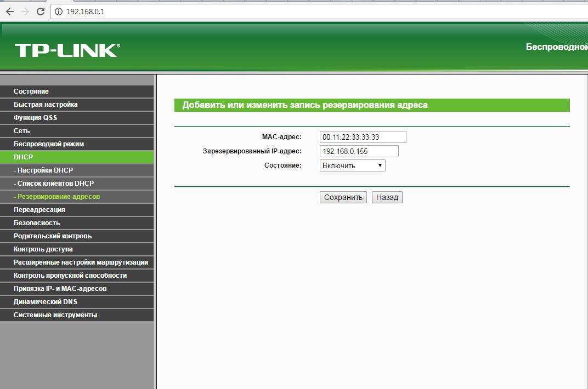Open Функция QSS menu item
Screen dimensions: 588x389
[77, 118]
